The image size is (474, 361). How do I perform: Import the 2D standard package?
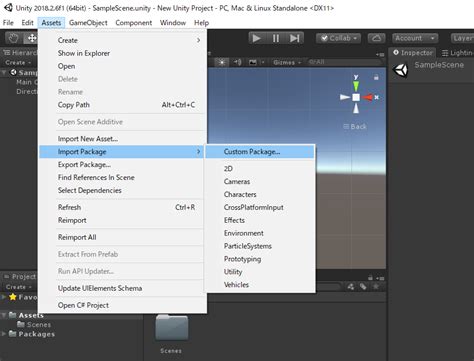point(260,169)
